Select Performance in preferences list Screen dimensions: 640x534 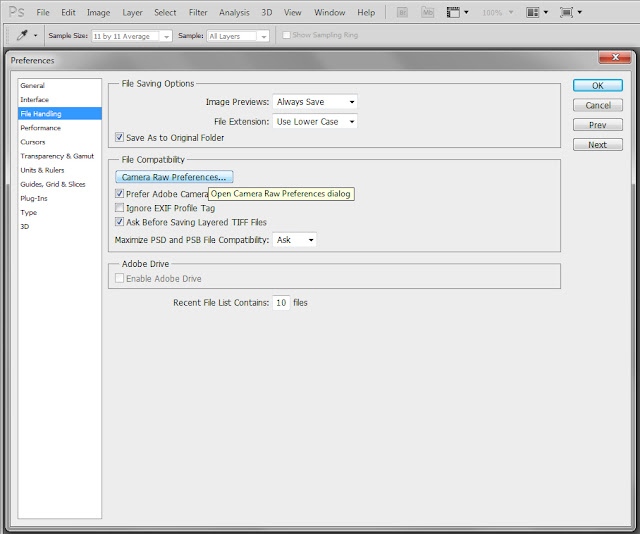coord(60,128)
